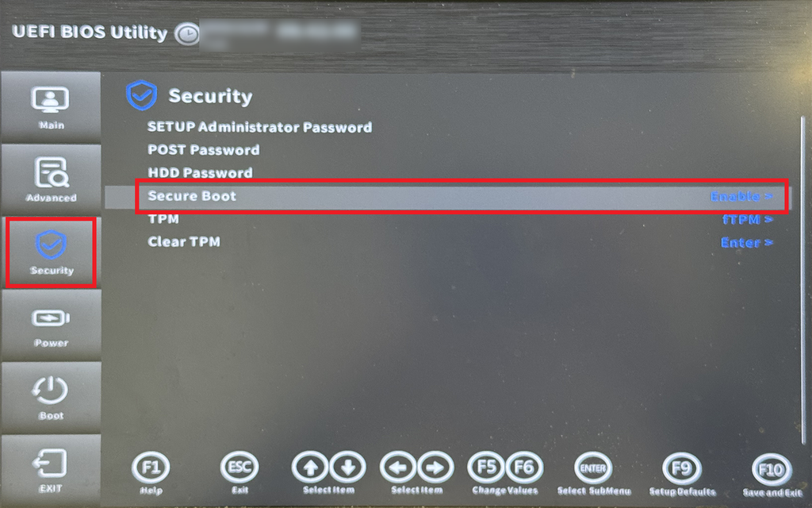
Task: Click the EXIT door icon
Action: (x=50, y=463)
